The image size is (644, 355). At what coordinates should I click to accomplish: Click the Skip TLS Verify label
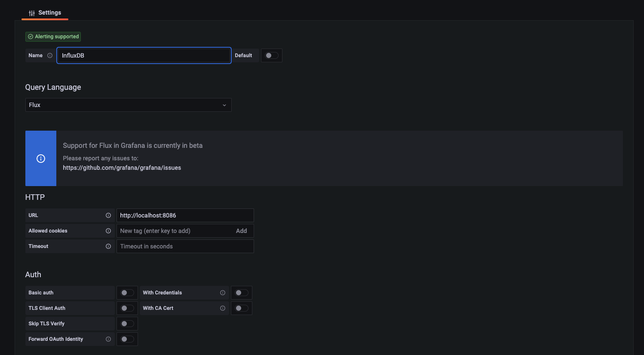click(46, 324)
